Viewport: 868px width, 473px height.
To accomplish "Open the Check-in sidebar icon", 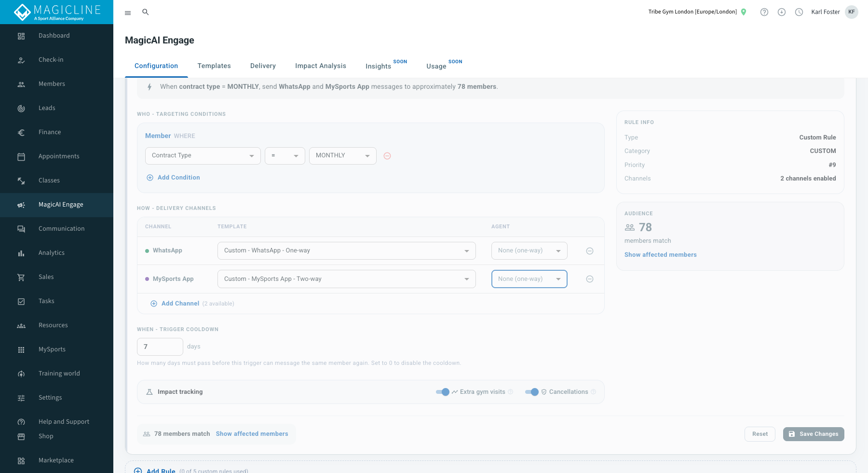I will click(x=21, y=60).
